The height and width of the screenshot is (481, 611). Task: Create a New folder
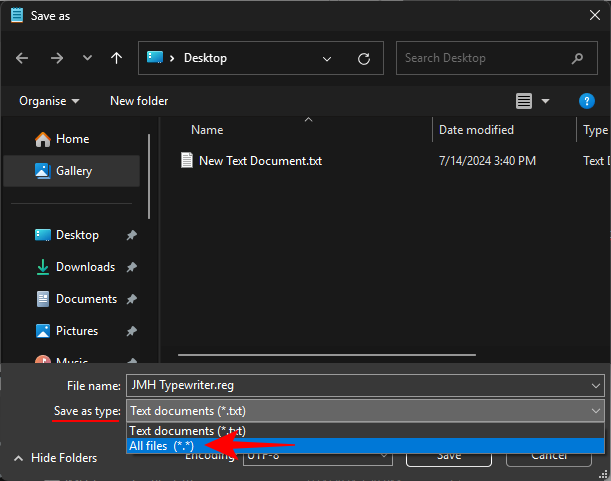(x=139, y=101)
